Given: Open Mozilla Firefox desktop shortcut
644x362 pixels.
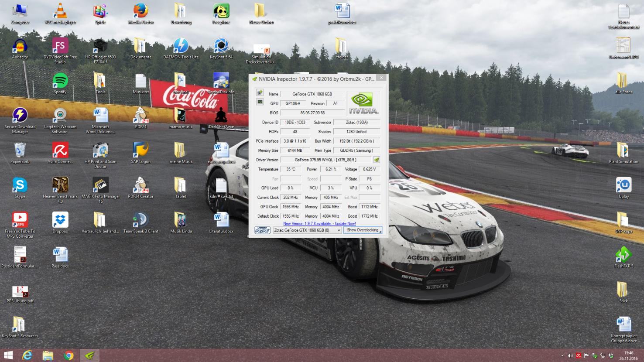Looking at the screenshot, I should click(140, 14).
